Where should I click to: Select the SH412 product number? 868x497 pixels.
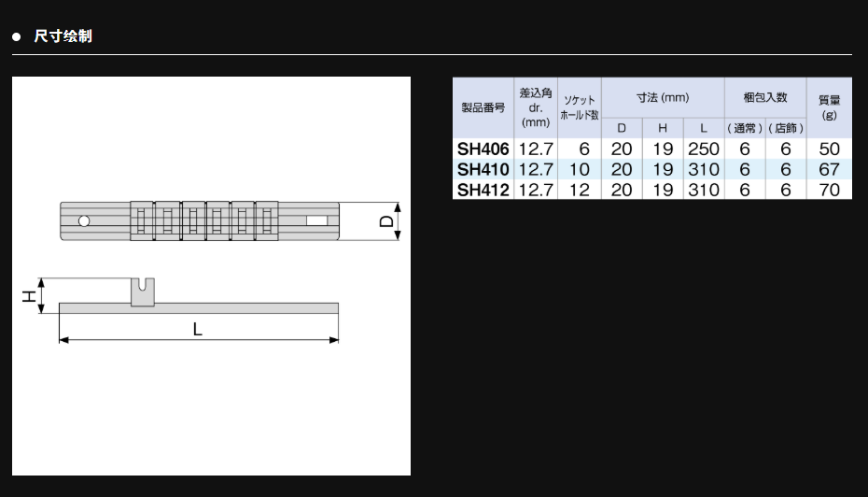point(483,190)
